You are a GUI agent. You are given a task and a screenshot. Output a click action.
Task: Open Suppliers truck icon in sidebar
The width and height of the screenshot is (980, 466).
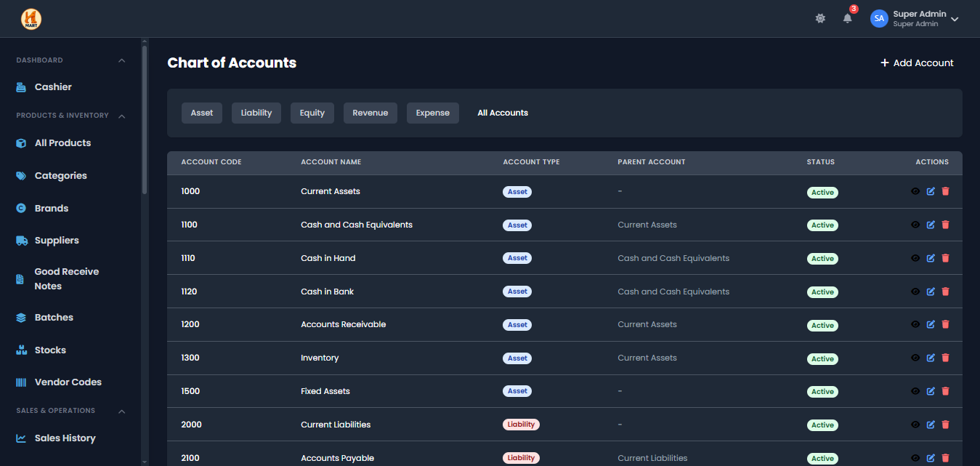(x=21, y=241)
